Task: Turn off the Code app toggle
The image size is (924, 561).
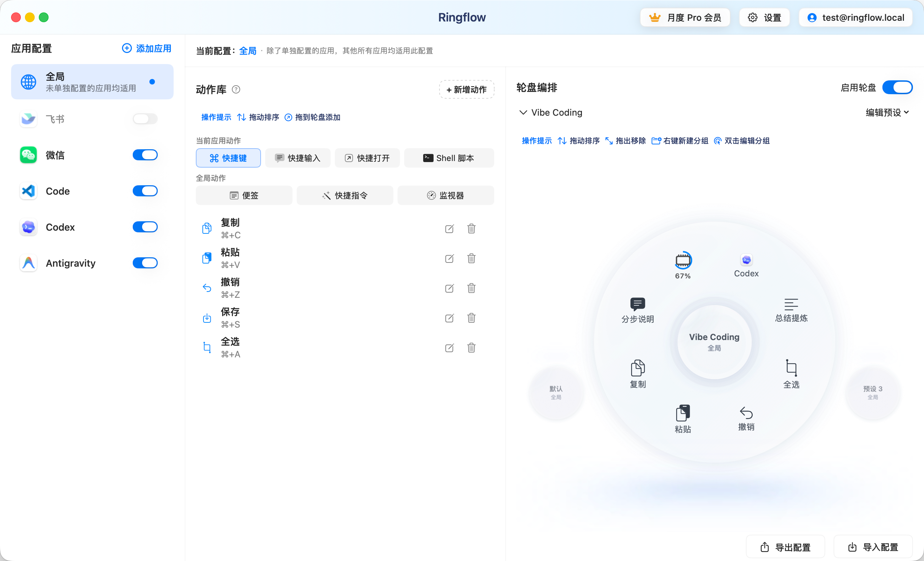Action: click(145, 191)
